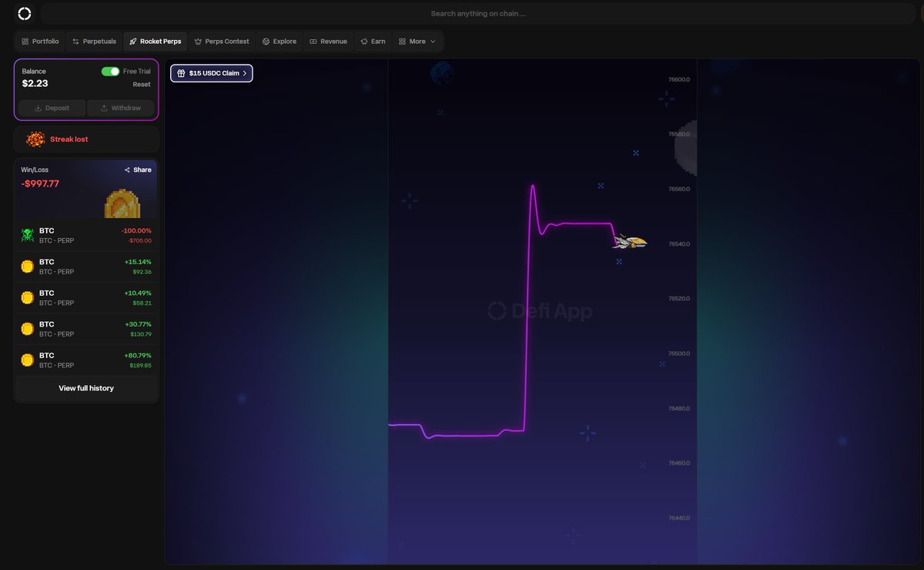
Task: Click the Portfolio tab grid icon
Action: [x=25, y=42]
